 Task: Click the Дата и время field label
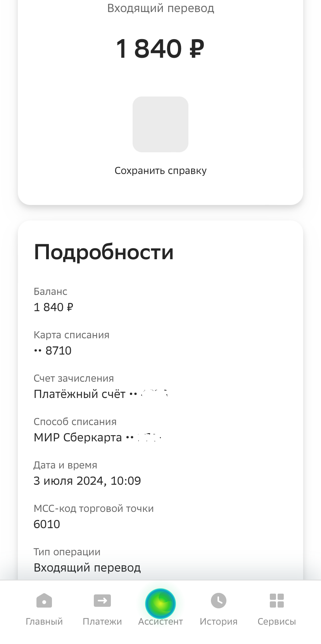(x=65, y=465)
